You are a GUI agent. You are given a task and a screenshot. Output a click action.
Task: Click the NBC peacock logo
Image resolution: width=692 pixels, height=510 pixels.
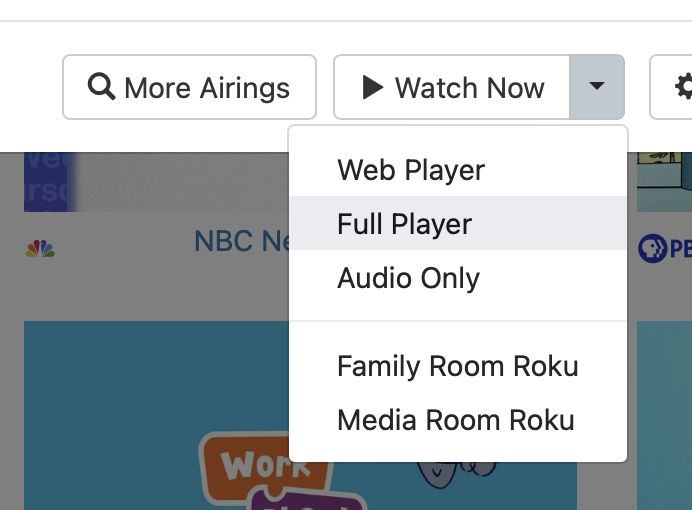[x=40, y=248]
